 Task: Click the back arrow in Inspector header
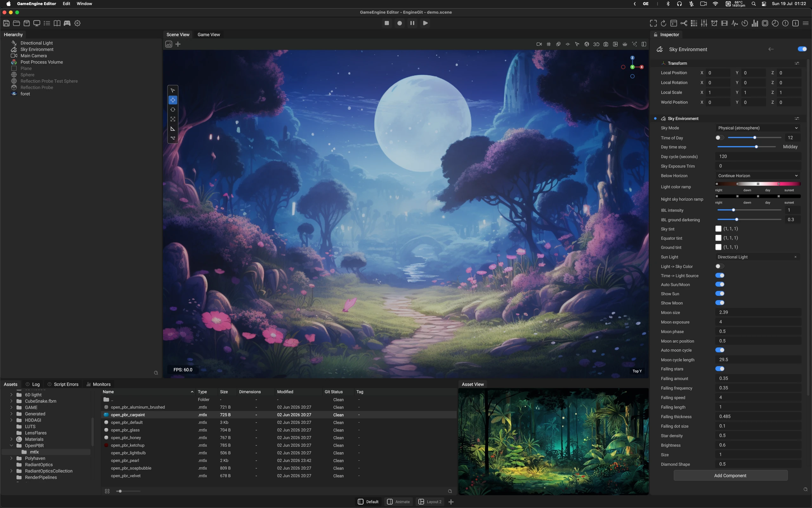[771, 49]
